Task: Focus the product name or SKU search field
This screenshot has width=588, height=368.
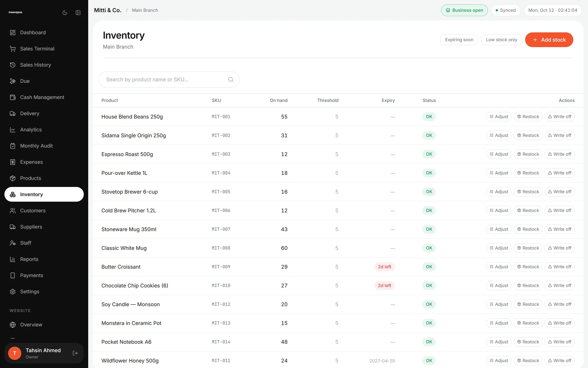Action: point(169,79)
